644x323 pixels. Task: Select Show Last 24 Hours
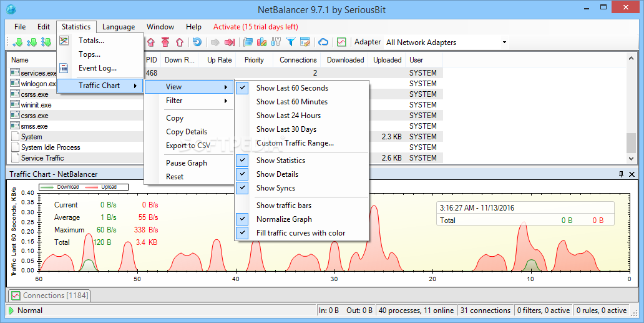point(302,116)
